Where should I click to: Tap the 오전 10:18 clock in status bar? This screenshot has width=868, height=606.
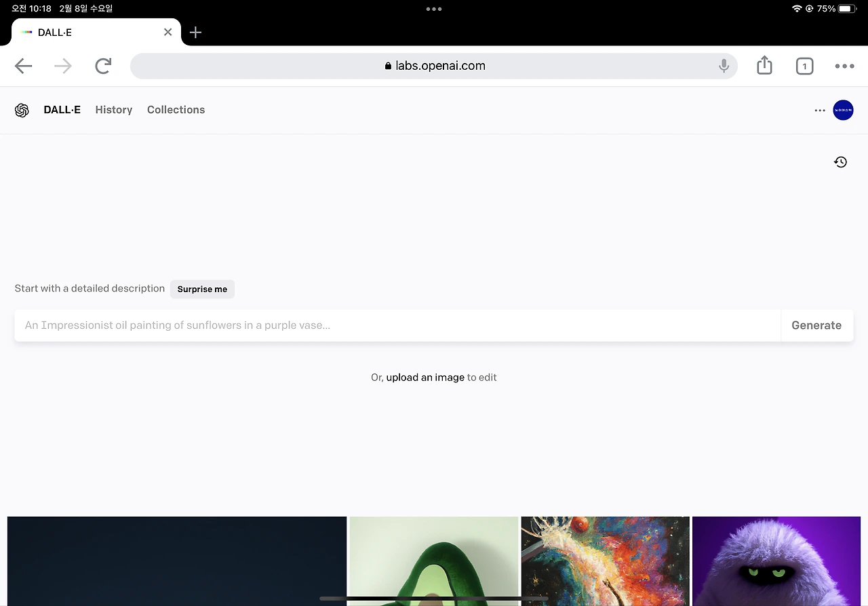[31, 9]
